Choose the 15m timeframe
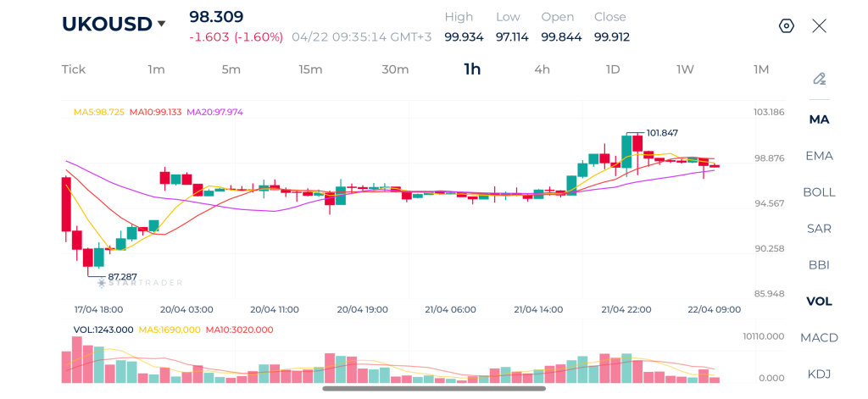This screenshot has width=868, height=399. point(310,69)
